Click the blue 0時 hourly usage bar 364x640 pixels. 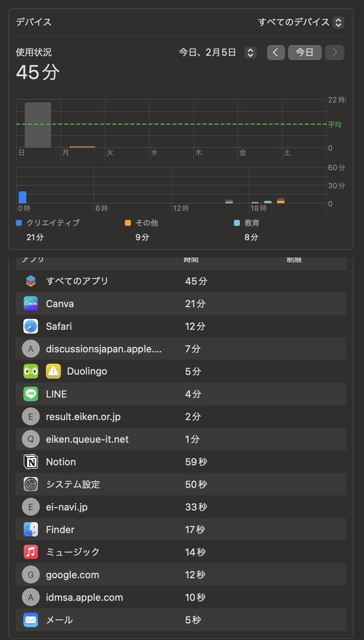tap(23, 197)
